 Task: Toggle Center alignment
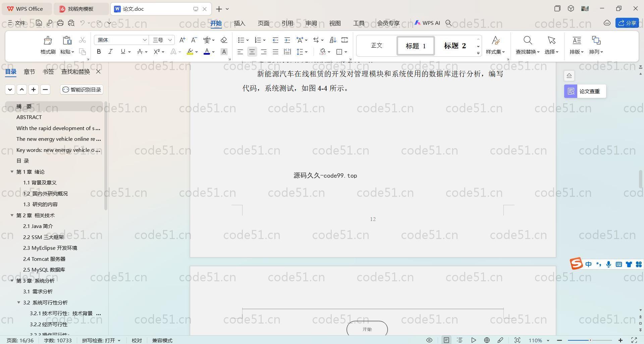[x=252, y=52]
